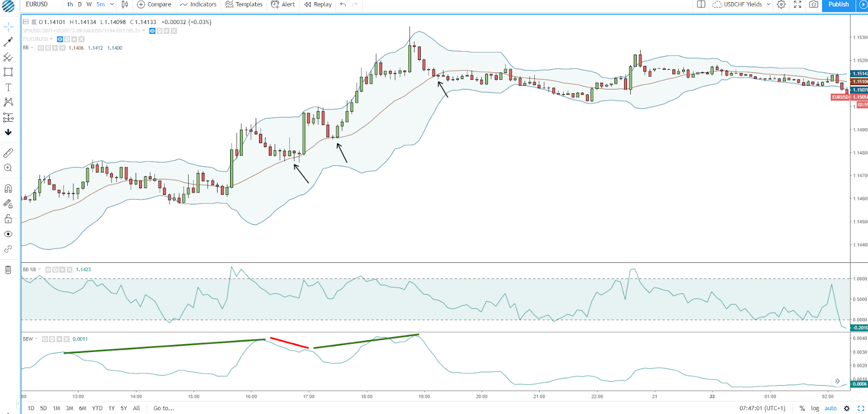868x414 pixels.
Task: Take a chart snapshot with camera icon
Action: coord(813,4)
